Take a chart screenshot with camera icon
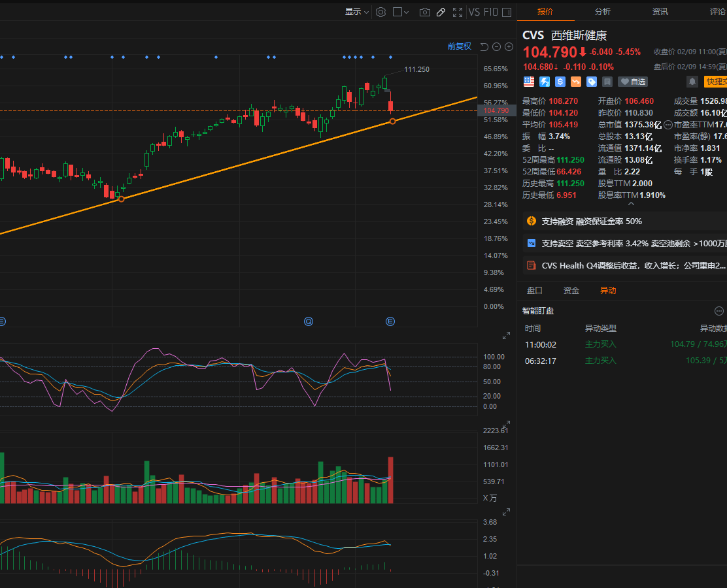 tap(425, 12)
